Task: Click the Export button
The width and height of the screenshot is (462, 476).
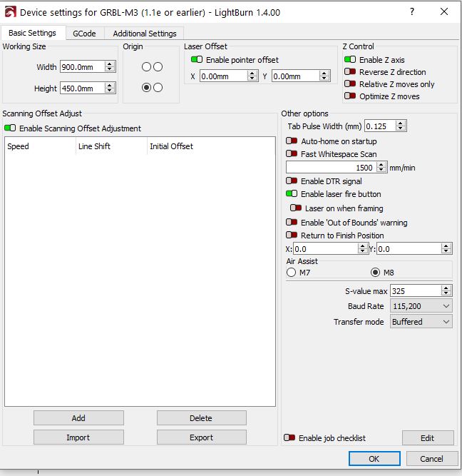Action: click(202, 437)
